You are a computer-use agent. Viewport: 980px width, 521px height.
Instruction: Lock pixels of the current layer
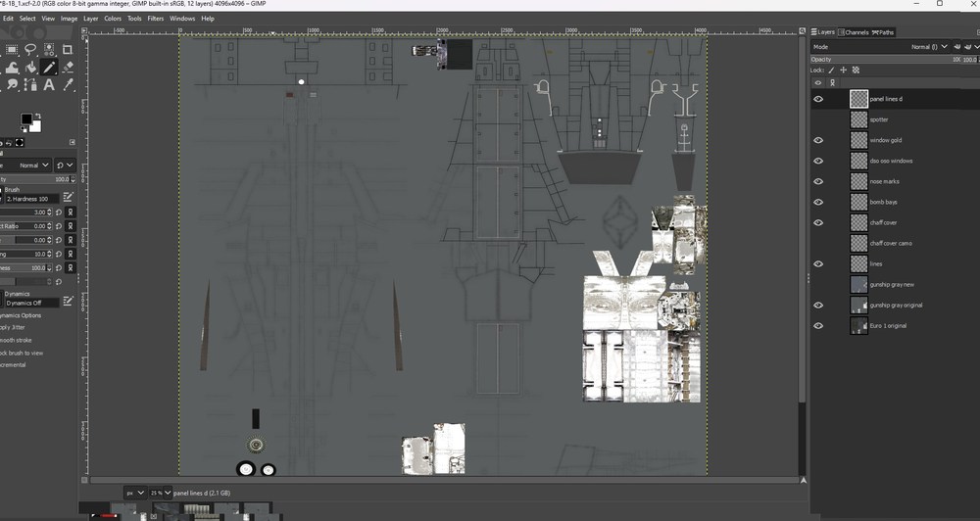(x=831, y=70)
